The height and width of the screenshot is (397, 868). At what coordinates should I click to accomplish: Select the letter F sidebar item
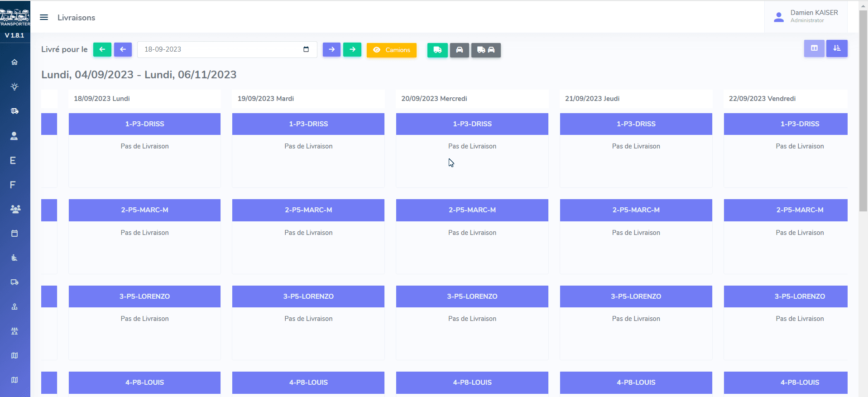13,185
